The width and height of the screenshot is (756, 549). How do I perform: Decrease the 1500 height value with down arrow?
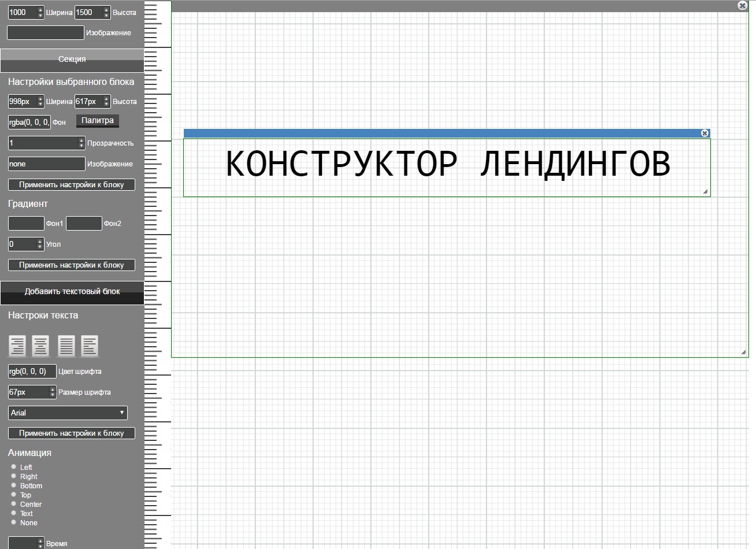point(106,16)
